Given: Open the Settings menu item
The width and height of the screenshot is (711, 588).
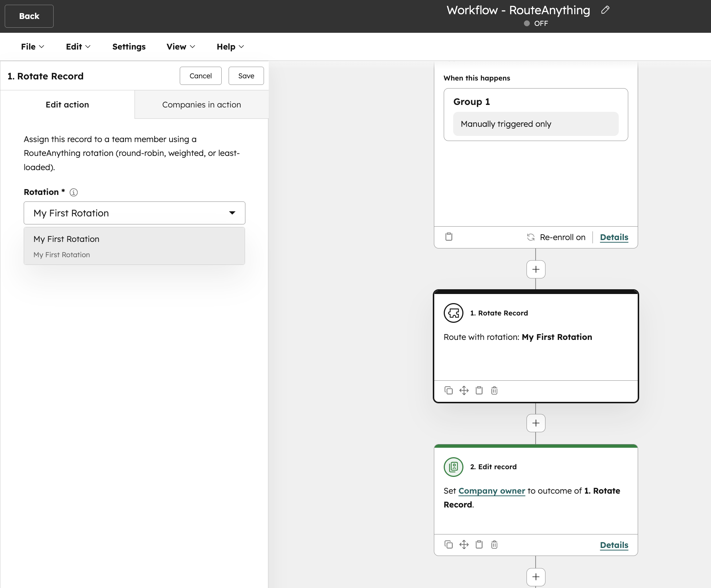Looking at the screenshot, I should [x=129, y=47].
